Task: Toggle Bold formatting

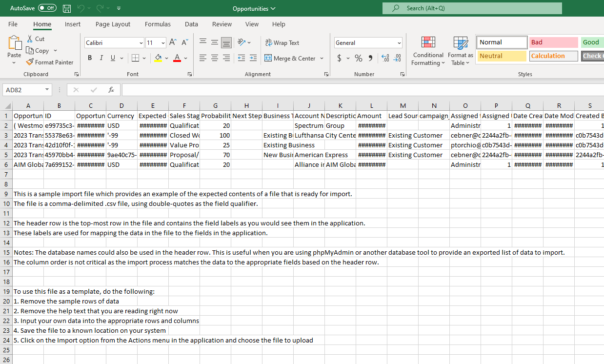Action: pyautogui.click(x=90, y=58)
